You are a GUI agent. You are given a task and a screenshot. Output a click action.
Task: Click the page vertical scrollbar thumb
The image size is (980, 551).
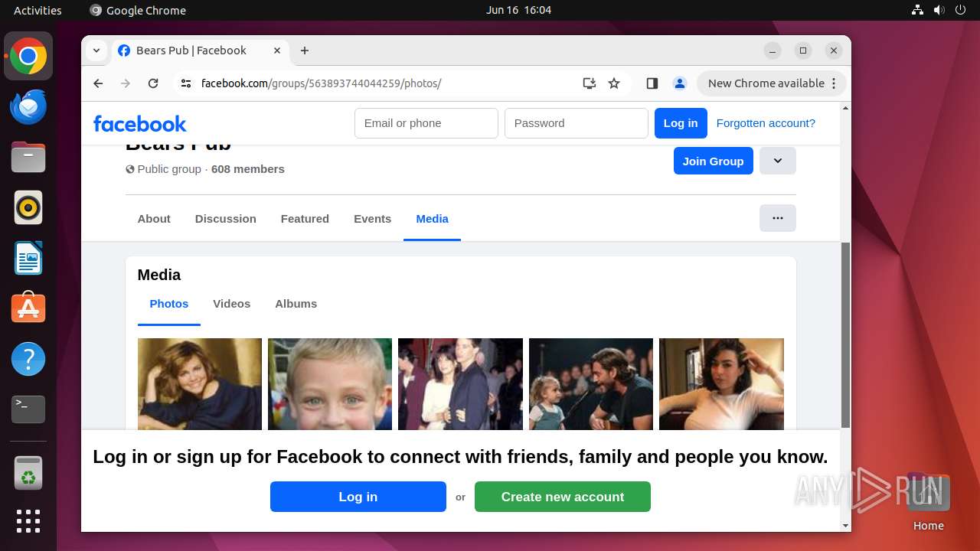tap(846, 335)
